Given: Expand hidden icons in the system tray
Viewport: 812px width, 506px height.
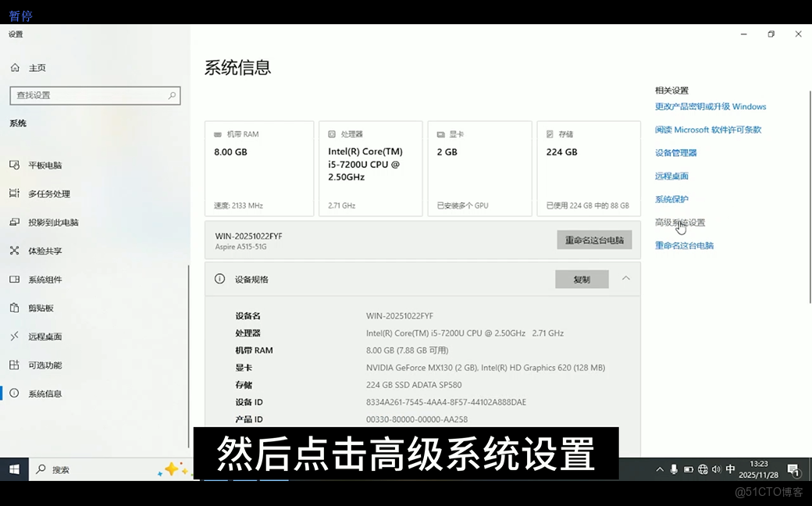Looking at the screenshot, I should click(660, 469).
